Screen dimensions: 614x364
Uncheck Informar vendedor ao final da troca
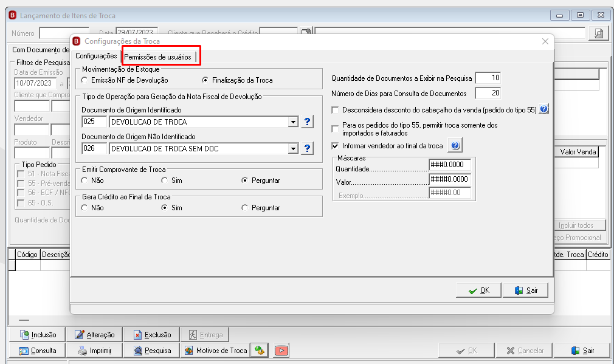(x=335, y=146)
